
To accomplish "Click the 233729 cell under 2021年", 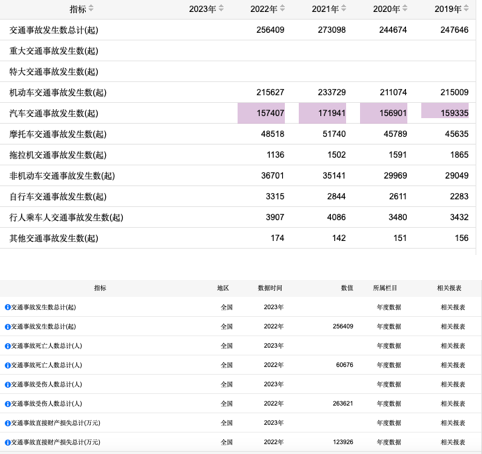I will [332, 92].
